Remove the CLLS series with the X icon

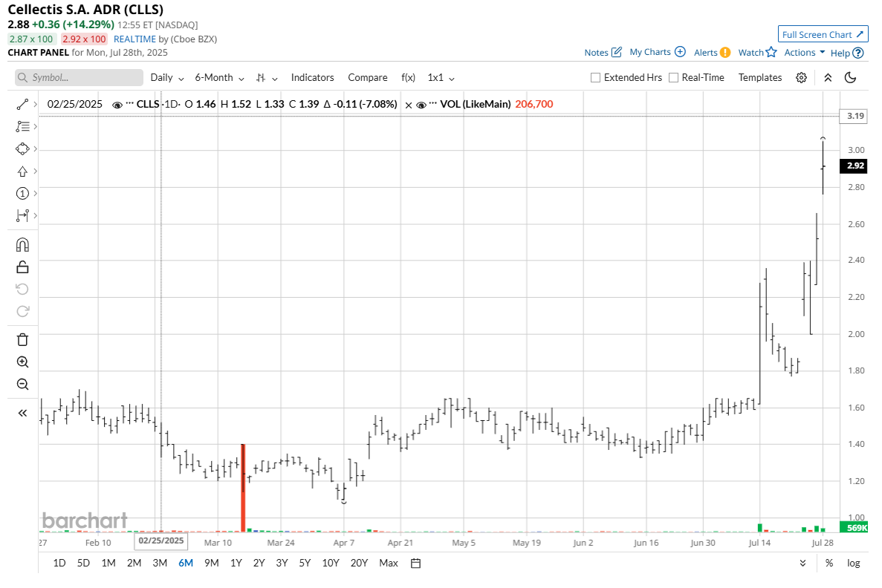[409, 105]
